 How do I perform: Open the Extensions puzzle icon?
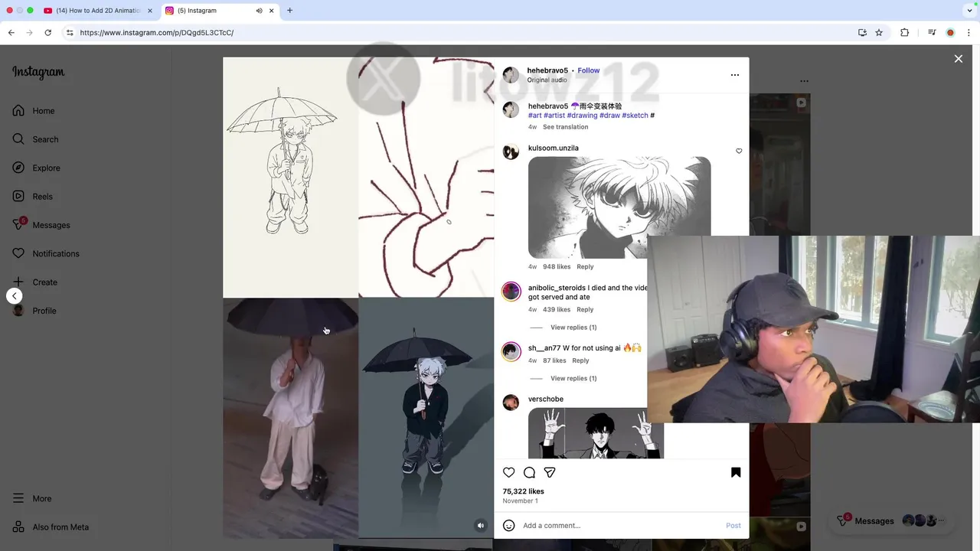[x=904, y=33]
